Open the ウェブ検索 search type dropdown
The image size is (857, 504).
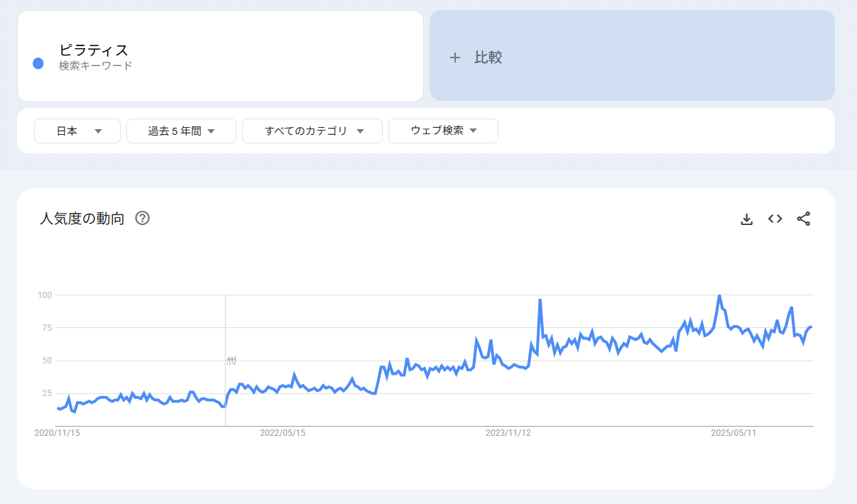(x=443, y=131)
